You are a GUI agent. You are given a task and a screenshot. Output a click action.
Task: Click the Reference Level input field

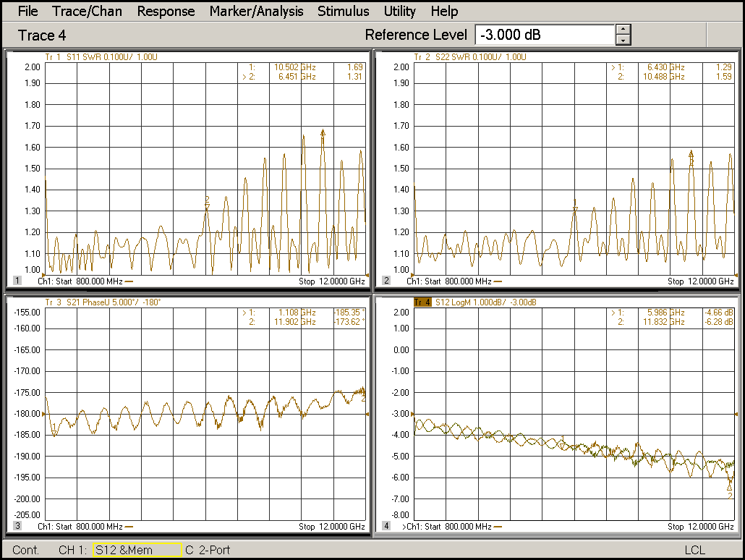[x=544, y=35]
